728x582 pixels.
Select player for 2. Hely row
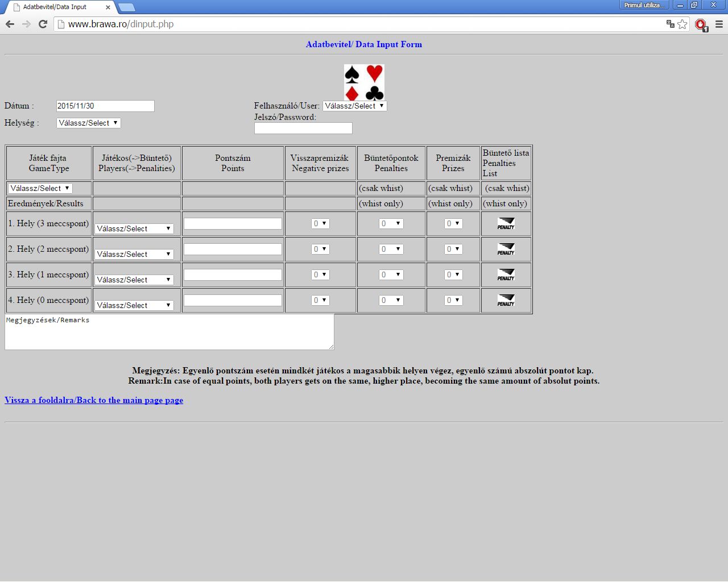134,254
